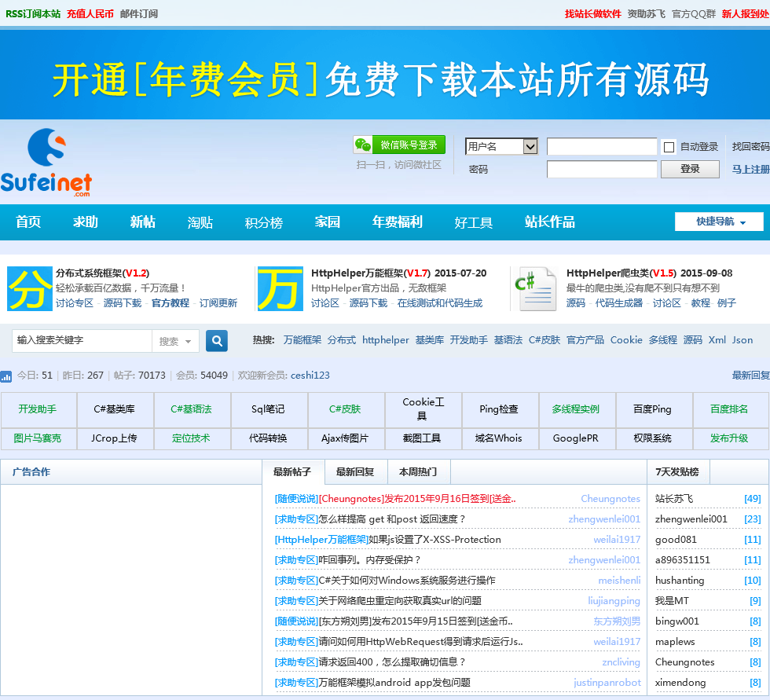Click the 邮件订阅 link
The width and height of the screenshot is (770, 700).
139,13
